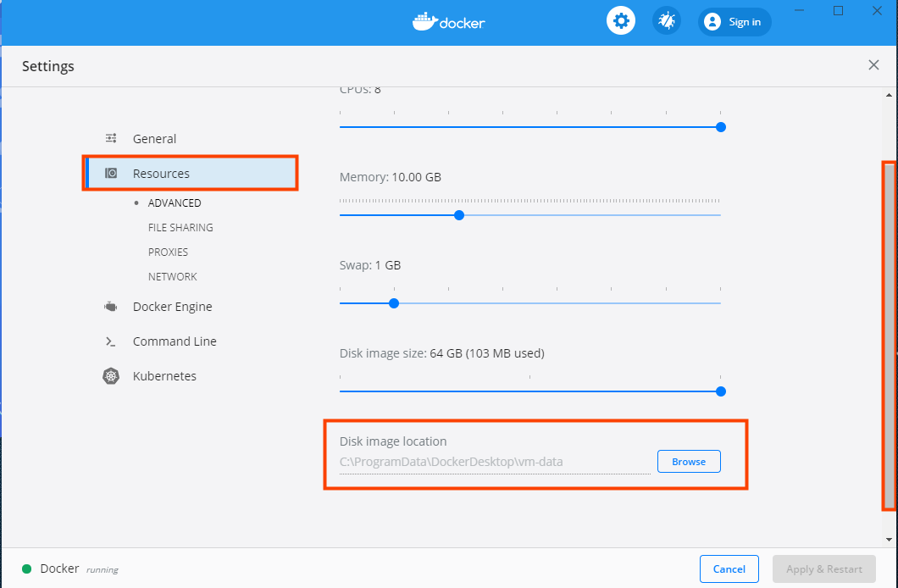
Task: Close the Settings panel with X
Action: pos(873,64)
